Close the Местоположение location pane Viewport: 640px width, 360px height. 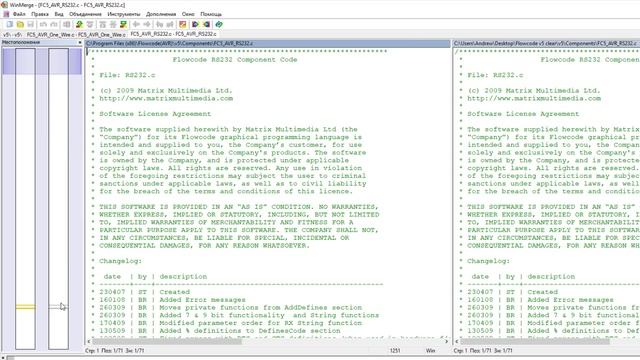pos(80,42)
